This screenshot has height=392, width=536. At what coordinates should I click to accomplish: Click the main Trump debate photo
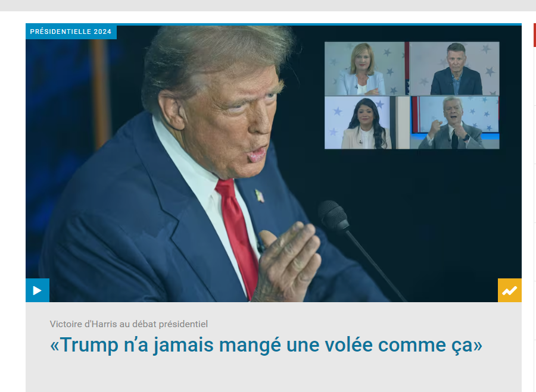click(273, 164)
